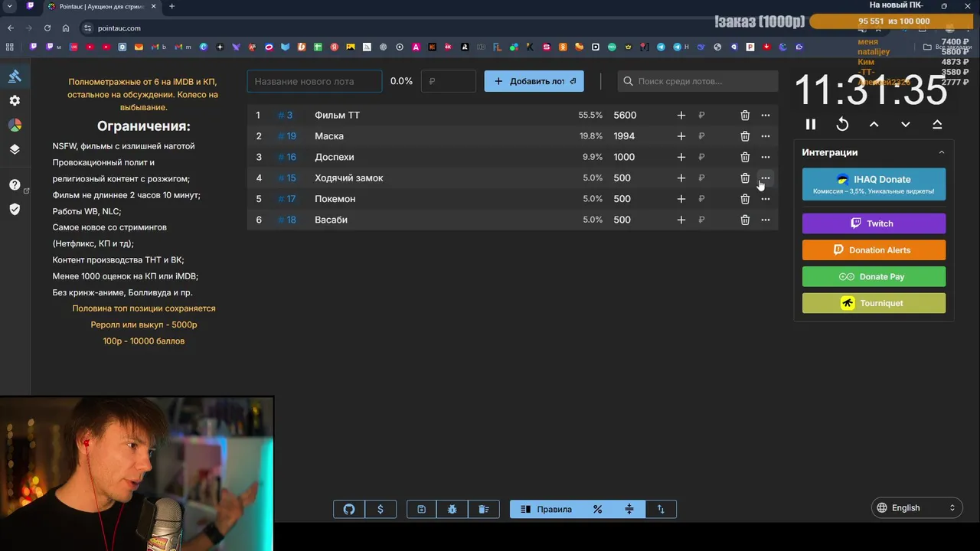Click the bug report icon
The width and height of the screenshot is (980, 551).
click(x=452, y=509)
